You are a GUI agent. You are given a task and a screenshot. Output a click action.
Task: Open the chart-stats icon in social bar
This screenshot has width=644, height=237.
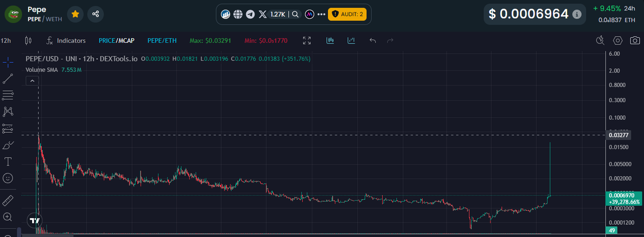(x=226, y=15)
